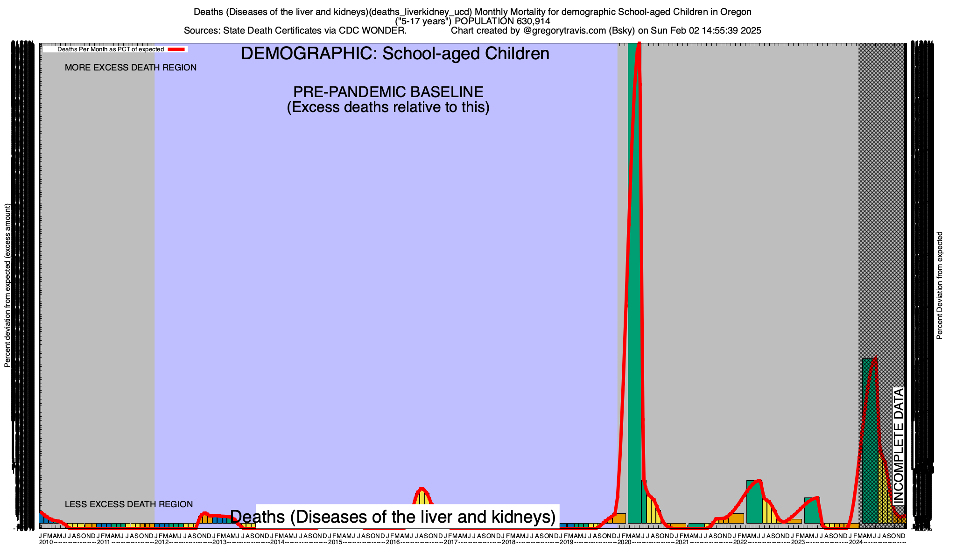
Task: Click the 2024 year label on axis
Action: pos(856,542)
